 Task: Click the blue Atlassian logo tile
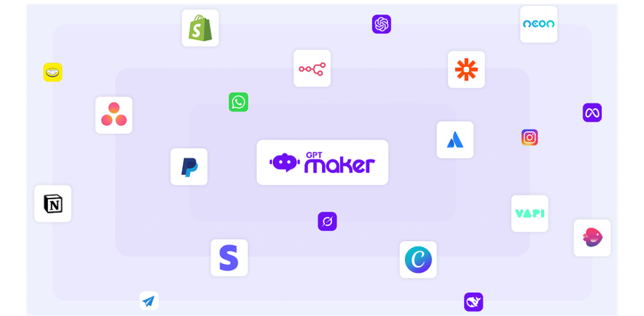(455, 140)
